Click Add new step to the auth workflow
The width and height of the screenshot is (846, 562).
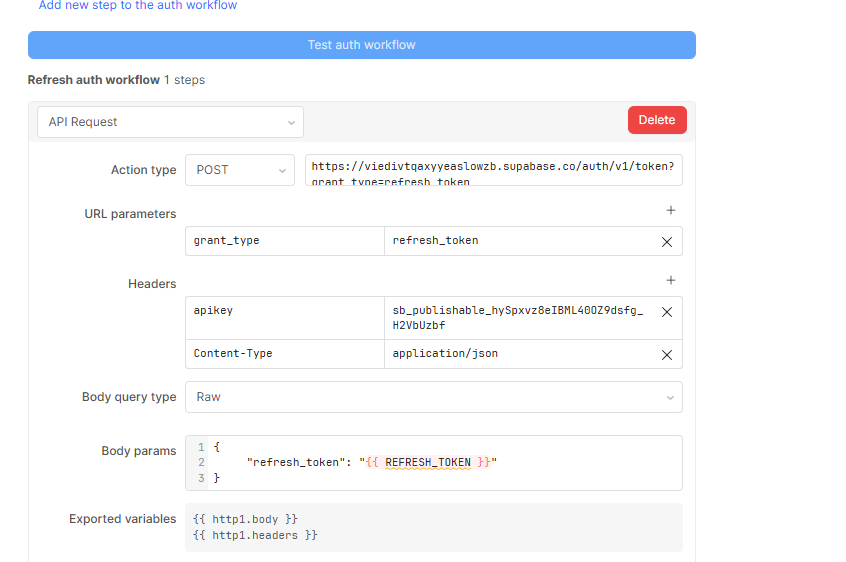point(138,6)
